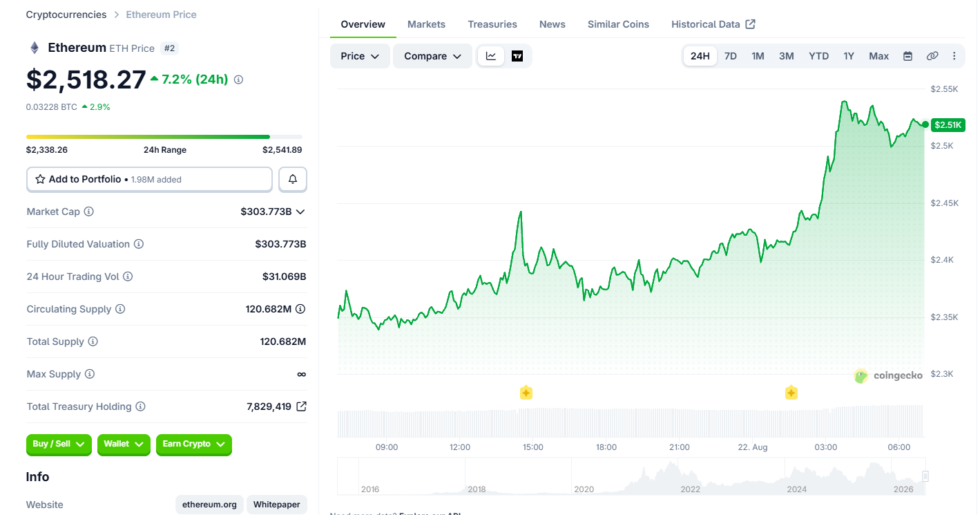980x515 pixels.
Task: Select the 7D time range
Action: click(x=731, y=56)
